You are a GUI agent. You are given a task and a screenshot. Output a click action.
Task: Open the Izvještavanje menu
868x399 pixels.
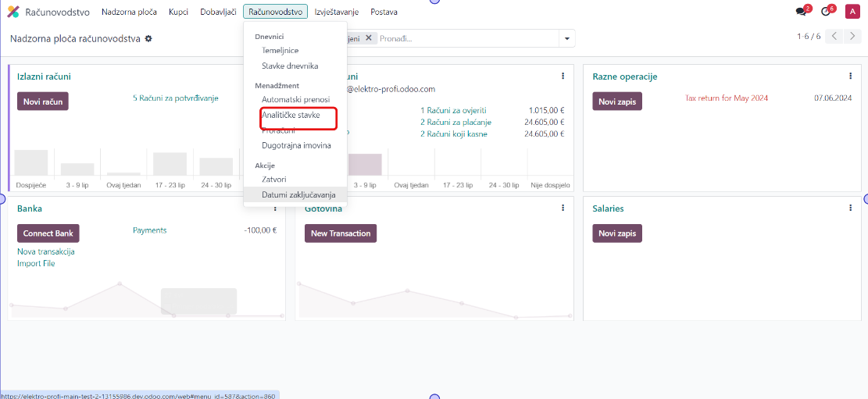point(336,12)
